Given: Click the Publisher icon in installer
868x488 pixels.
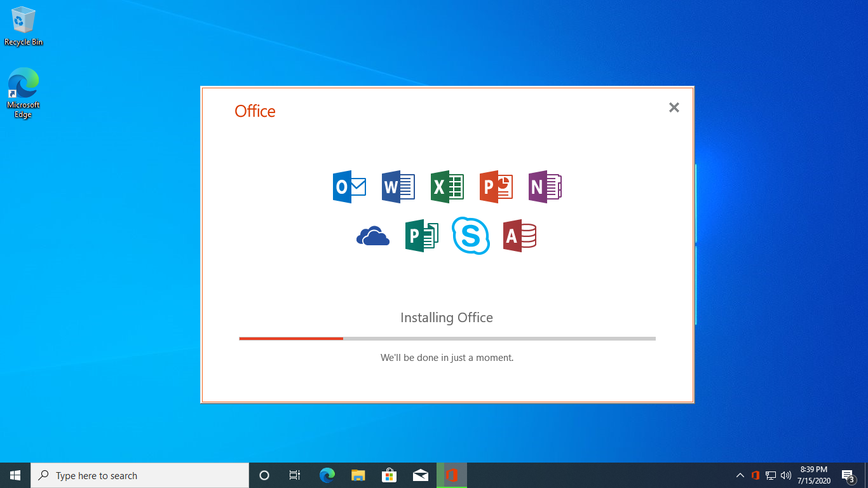Looking at the screenshot, I should point(422,236).
